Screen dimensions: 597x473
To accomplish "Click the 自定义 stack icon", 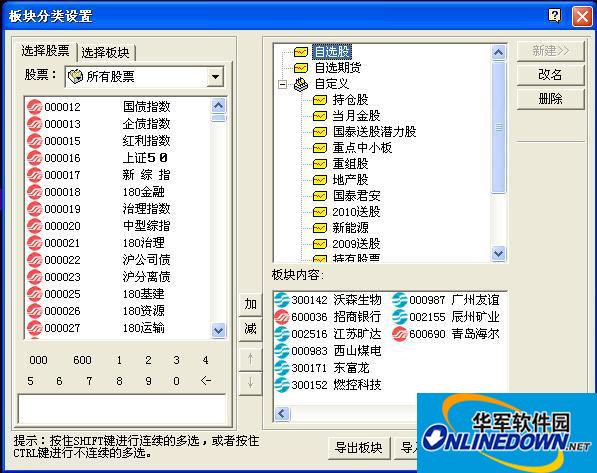I will coord(301,84).
